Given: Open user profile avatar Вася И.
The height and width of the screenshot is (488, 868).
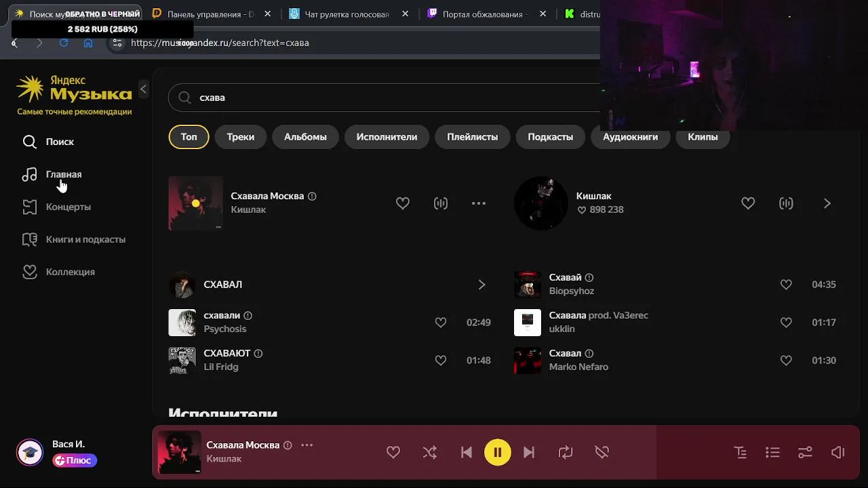Looking at the screenshot, I should point(30,452).
